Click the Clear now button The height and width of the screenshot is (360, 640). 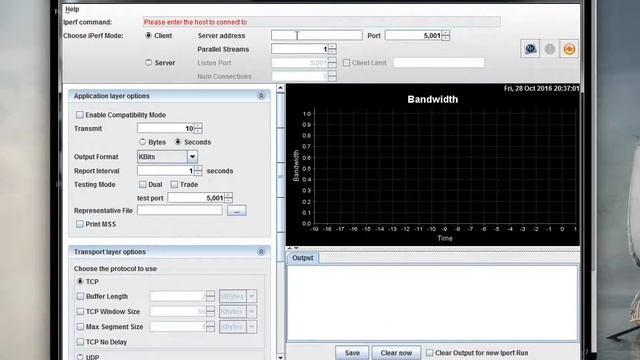point(396,353)
